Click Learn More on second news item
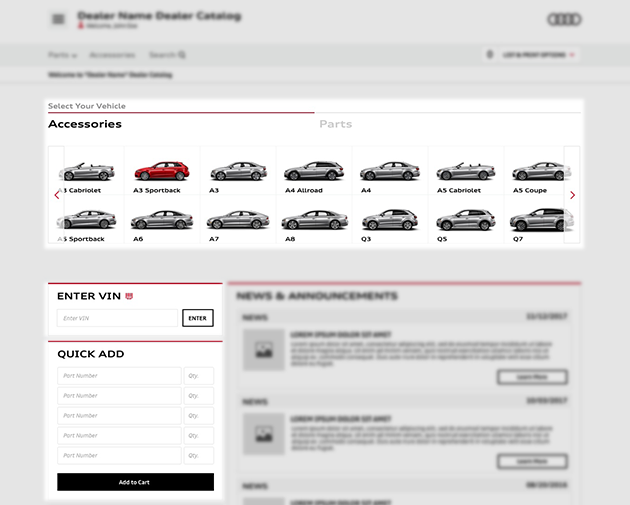This screenshot has width=630, height=505. tap(532, 462)
